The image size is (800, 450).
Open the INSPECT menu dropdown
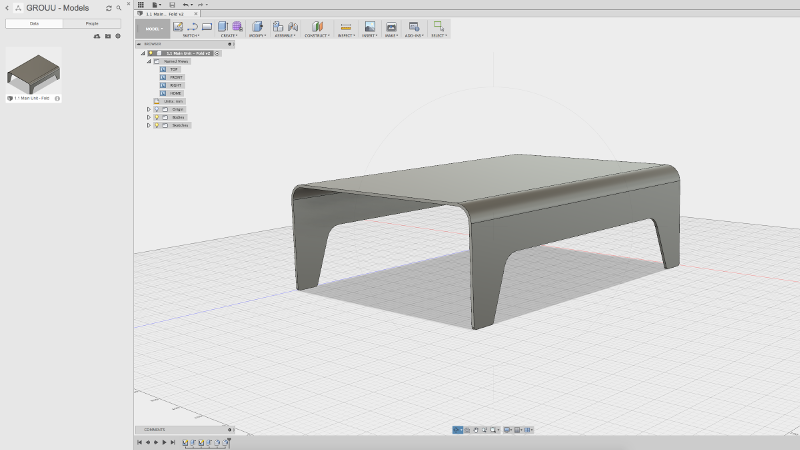point(346,36)
